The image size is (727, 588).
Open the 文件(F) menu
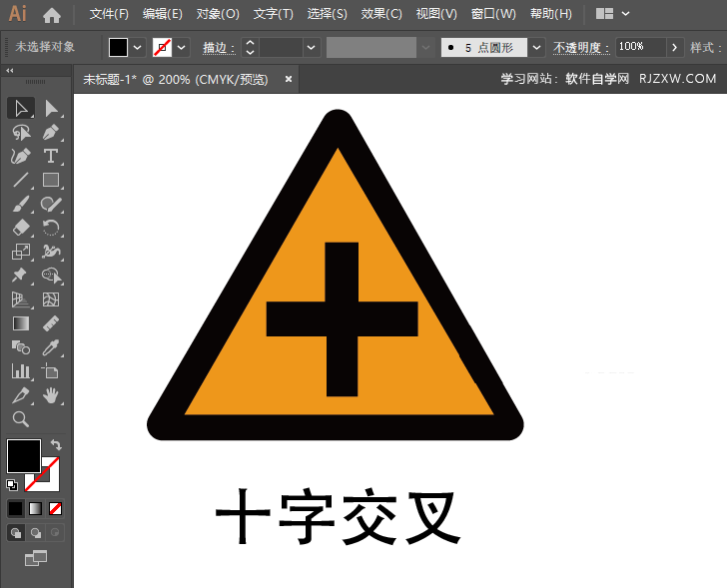click(109, 14)
